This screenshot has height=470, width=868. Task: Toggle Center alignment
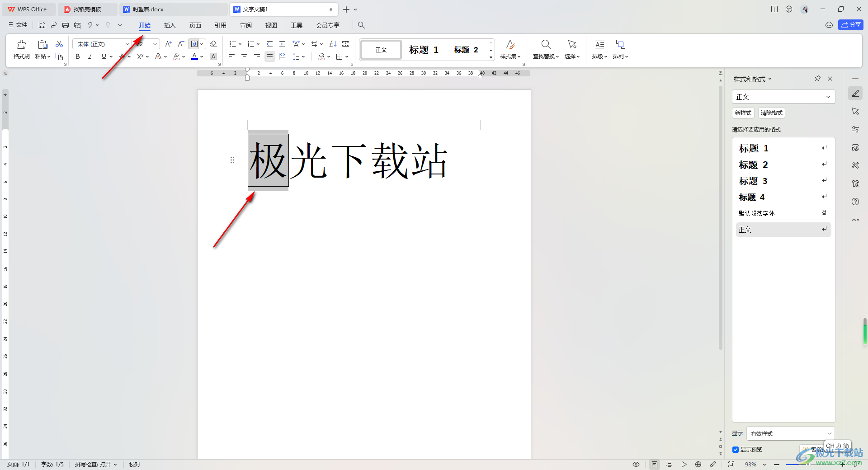point(244,56)
